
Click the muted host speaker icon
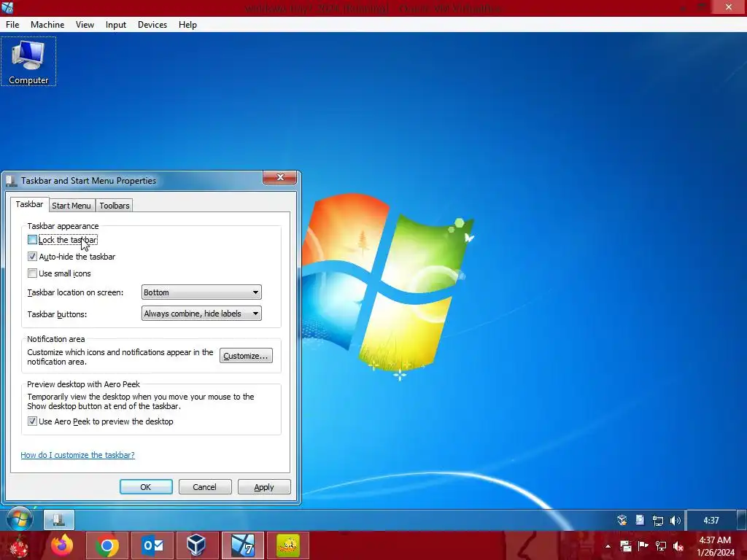click(x=678, y=546)
